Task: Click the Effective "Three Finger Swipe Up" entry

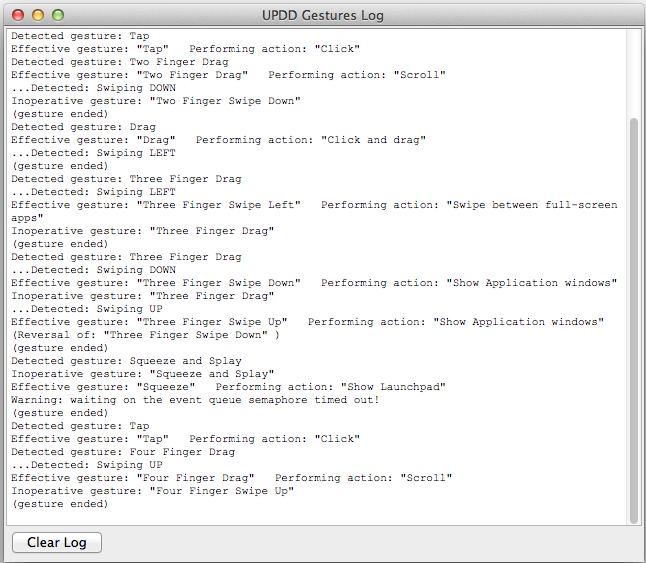Action: click(x=307, y=322)
